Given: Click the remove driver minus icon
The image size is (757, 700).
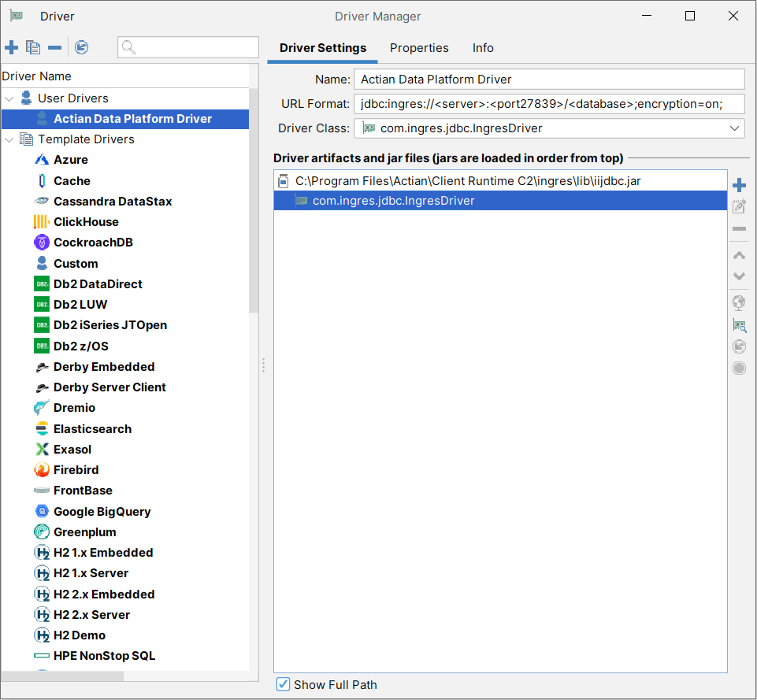Looking at the screenshot, I should click(54, 48).
